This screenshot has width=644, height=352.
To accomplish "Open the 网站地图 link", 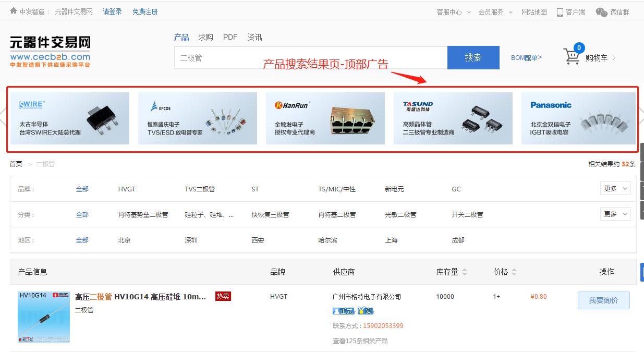I will (534, 12).
